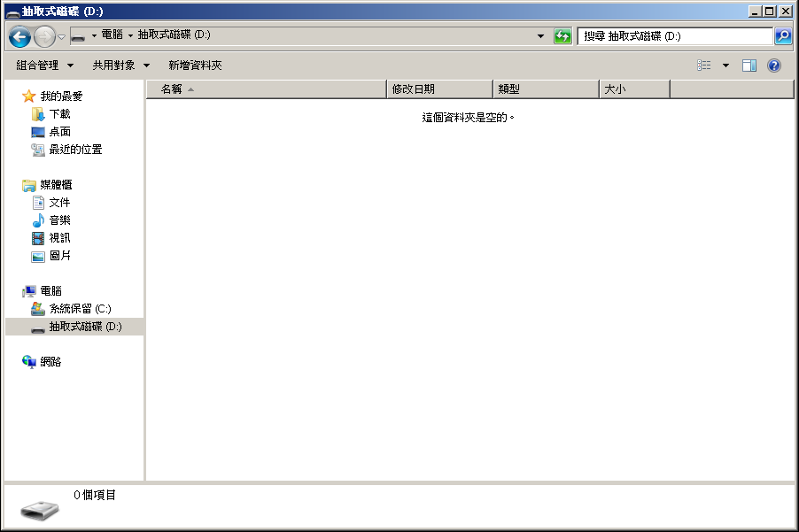
Task: Open the 共用對象 menu
Action: coord(121,66)
